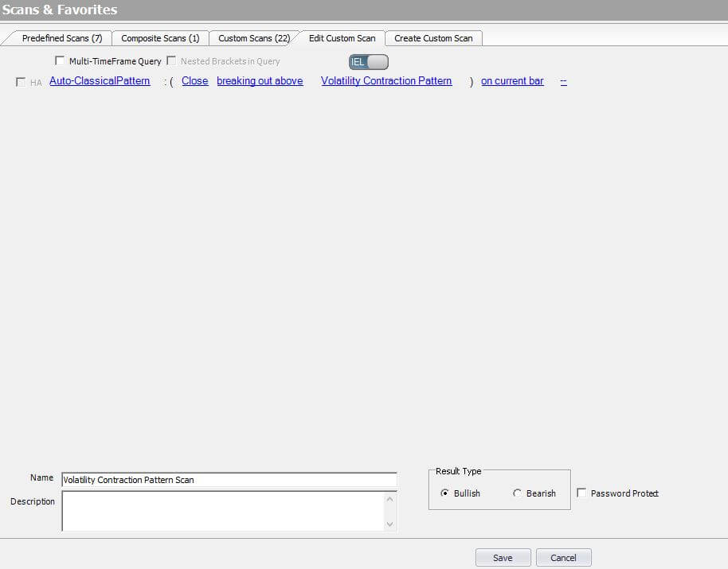Click inside the Description text area
This screenshot has width=728, height=569.
point(223,511)
